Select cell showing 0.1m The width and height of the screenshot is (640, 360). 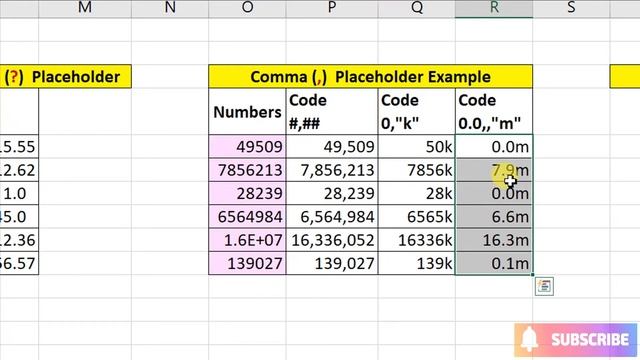494,263
